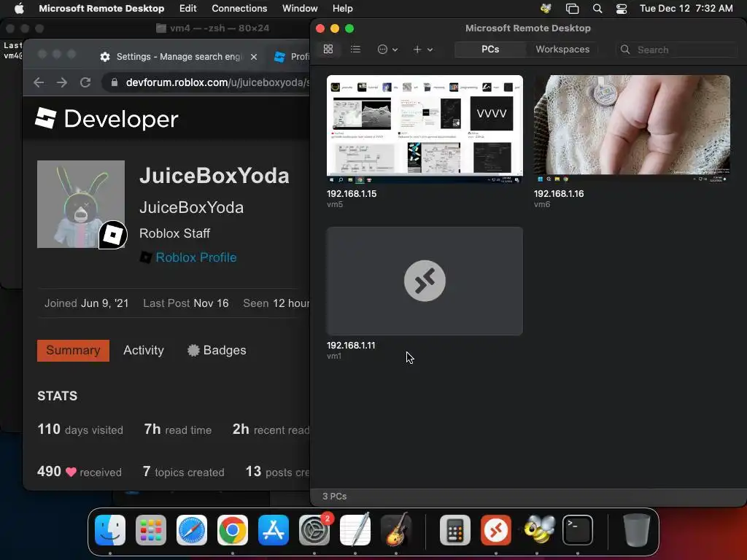The image size is (747, 560).
Task: Click the 7h read time stat
Action: pyautogui.click(x=178, y=429)
